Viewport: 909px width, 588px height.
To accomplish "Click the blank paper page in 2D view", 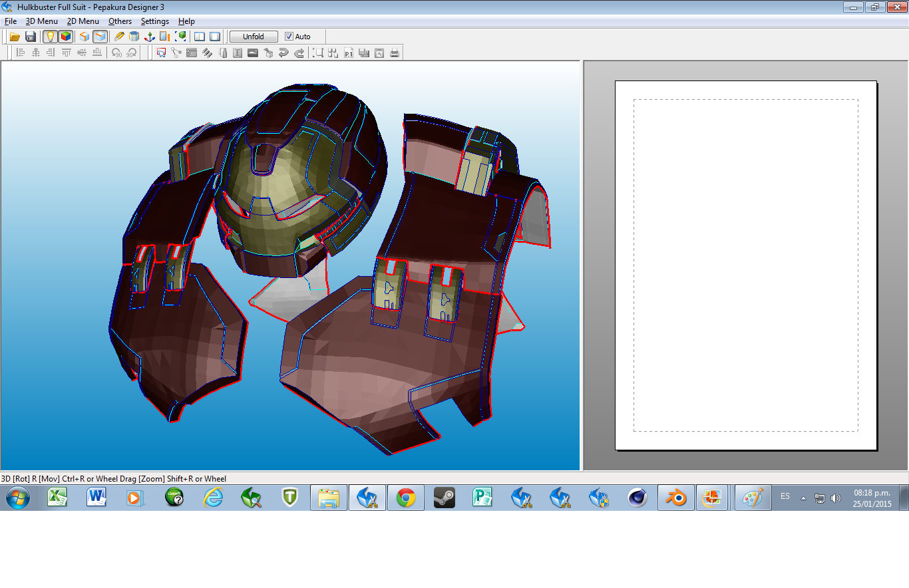I will point(746,265).
